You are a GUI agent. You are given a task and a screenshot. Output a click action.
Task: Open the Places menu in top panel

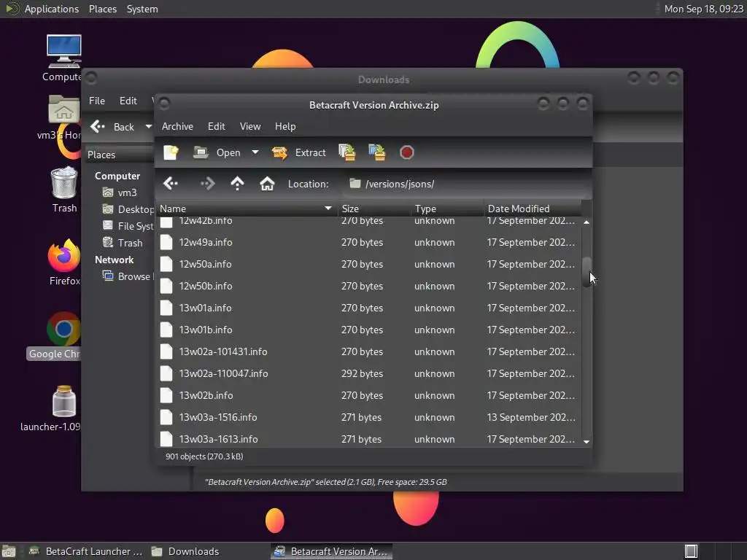coord(102,9)
